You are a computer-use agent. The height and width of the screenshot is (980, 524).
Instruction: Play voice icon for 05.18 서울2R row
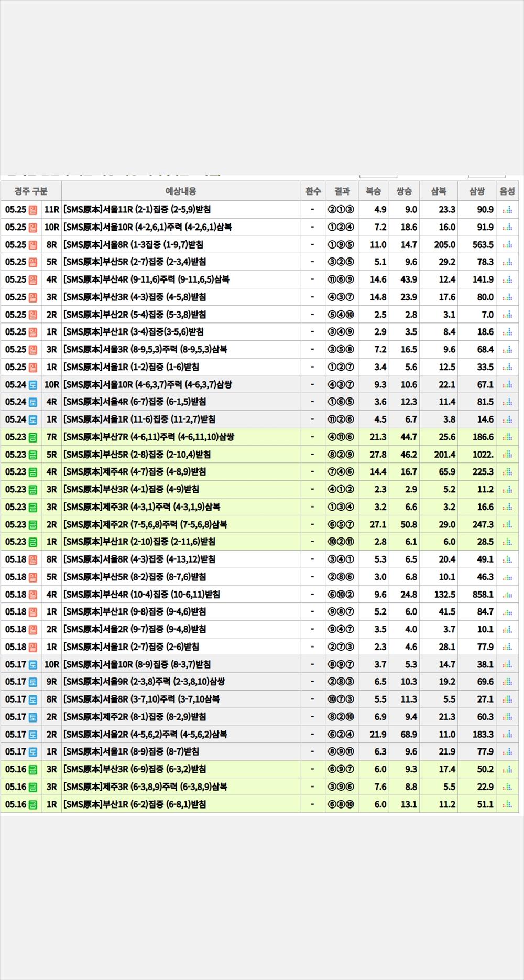point(507,629)
